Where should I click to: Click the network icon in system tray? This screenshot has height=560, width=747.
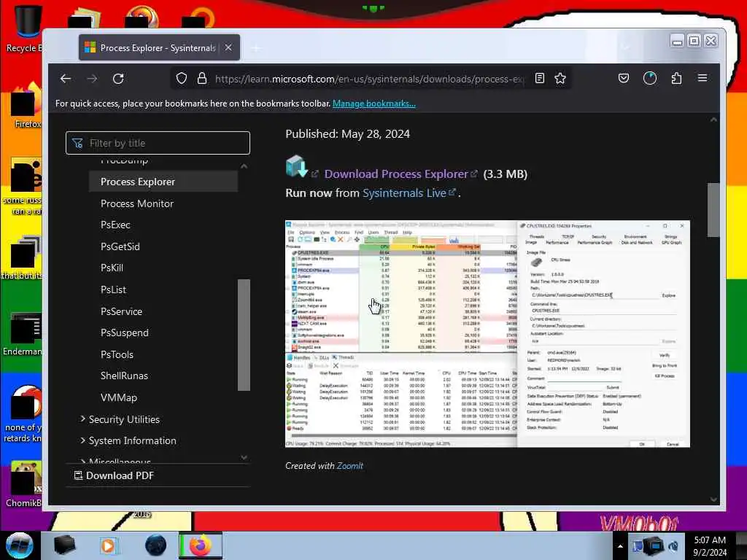654,545
